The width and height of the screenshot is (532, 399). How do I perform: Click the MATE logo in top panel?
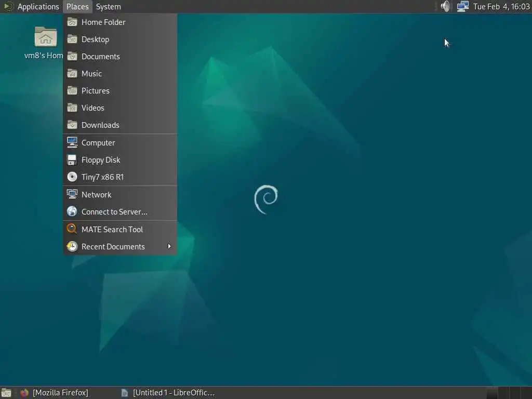tap(7, 6)
